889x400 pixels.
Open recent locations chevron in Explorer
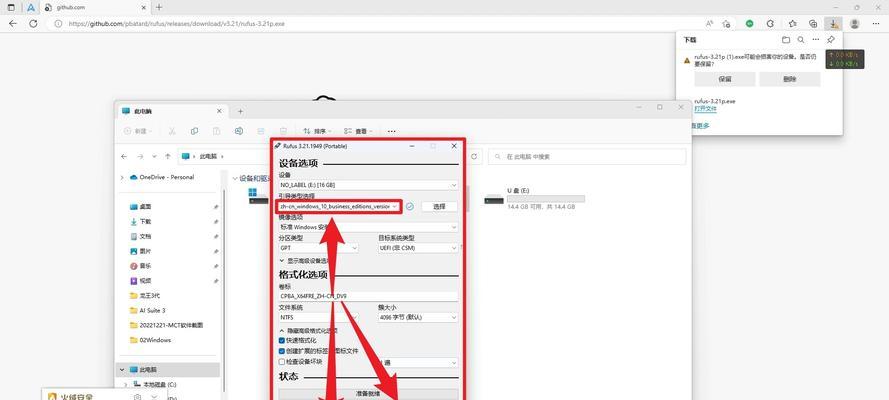coord(154,156)
